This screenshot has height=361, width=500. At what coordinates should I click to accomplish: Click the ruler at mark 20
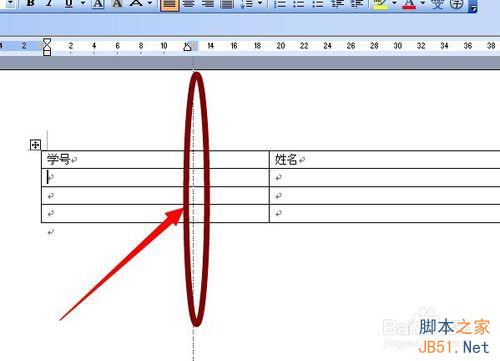(281, 46)
